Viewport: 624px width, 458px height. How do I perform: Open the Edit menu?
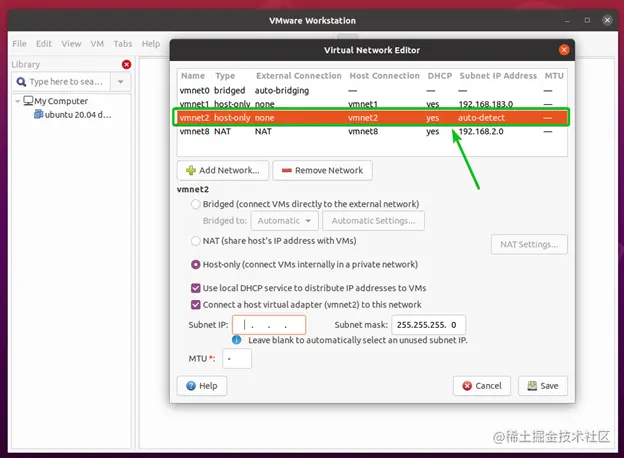coord(44,44)
